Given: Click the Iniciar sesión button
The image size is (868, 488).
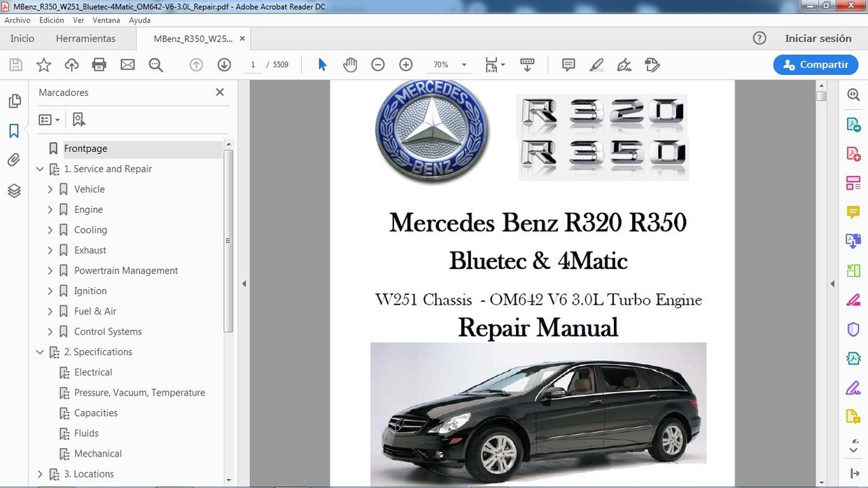Looking at the screenshot, I should click(819, 39).
